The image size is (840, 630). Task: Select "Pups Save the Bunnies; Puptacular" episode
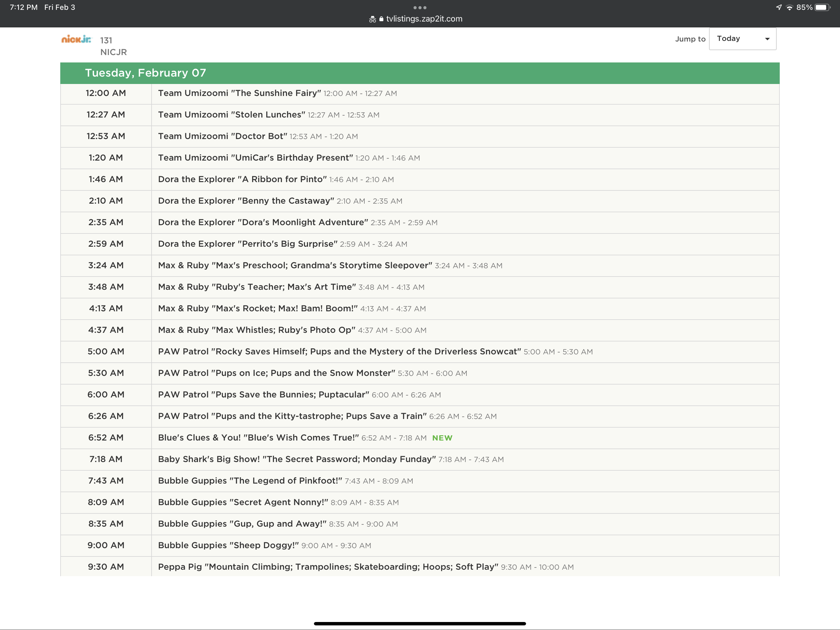coord(263,395)
